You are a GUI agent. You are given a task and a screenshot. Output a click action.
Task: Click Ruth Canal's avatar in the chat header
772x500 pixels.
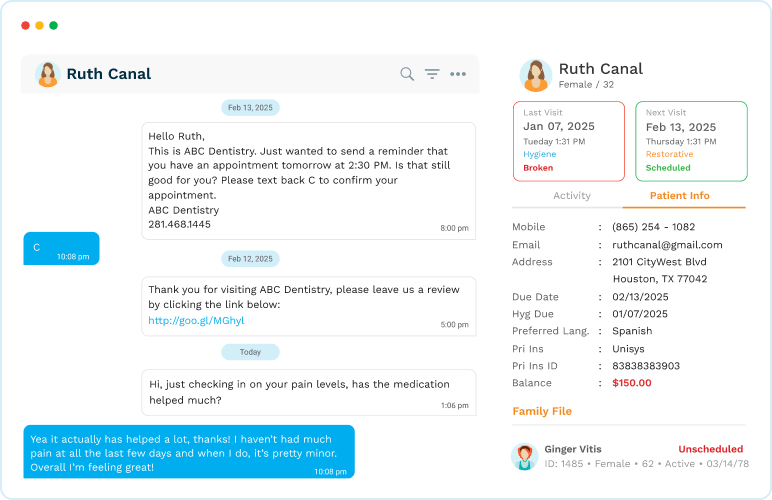point(48,74)
